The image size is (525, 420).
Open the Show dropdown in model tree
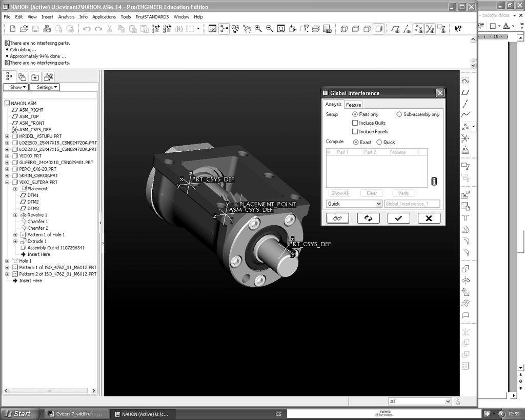click(x=16, y=87)
